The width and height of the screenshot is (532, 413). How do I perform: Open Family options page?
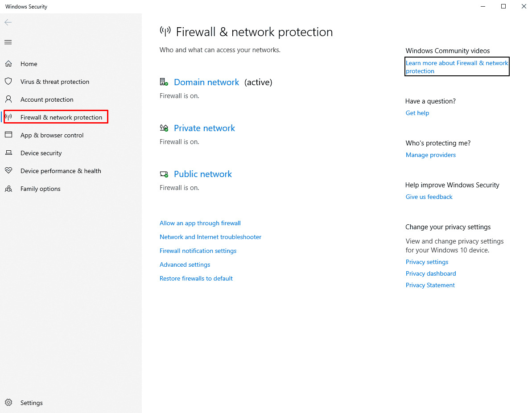click(x=41, y=189)
